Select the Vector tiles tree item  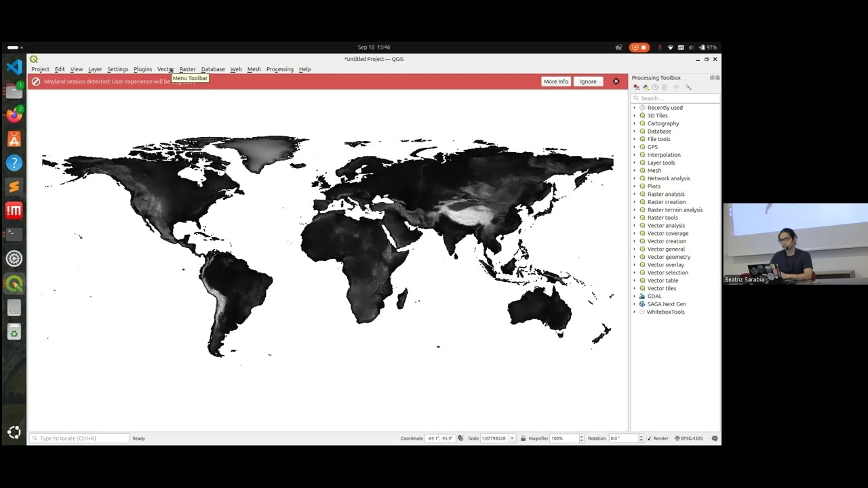click(x=661, y=289)
